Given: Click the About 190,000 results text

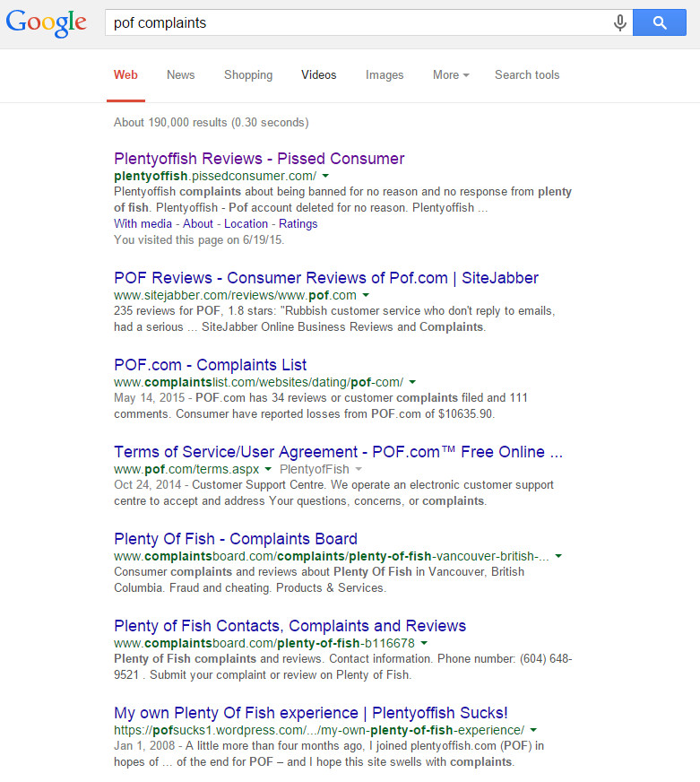Looking at the screenshot, I should coord(211,122).
